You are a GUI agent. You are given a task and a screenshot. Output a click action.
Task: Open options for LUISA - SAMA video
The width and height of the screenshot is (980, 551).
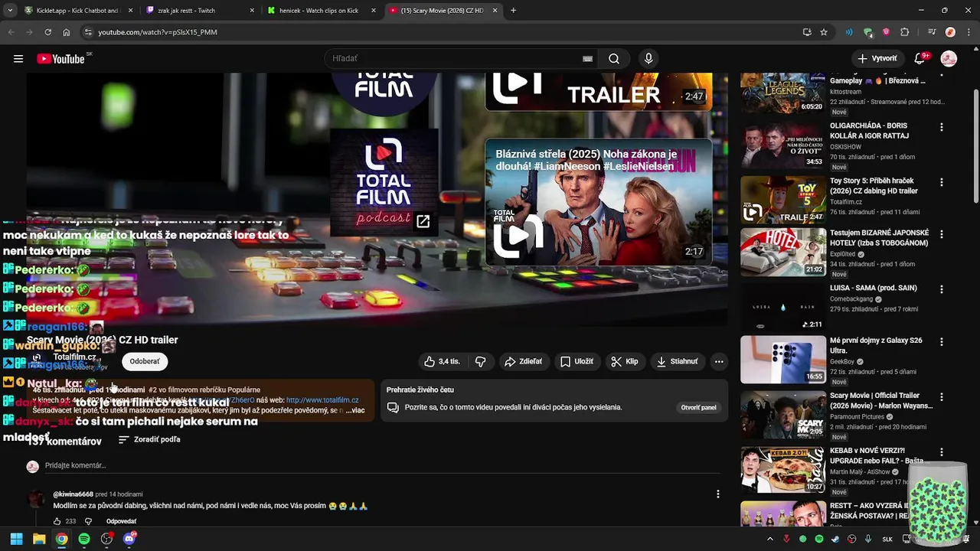click(942, 289)
